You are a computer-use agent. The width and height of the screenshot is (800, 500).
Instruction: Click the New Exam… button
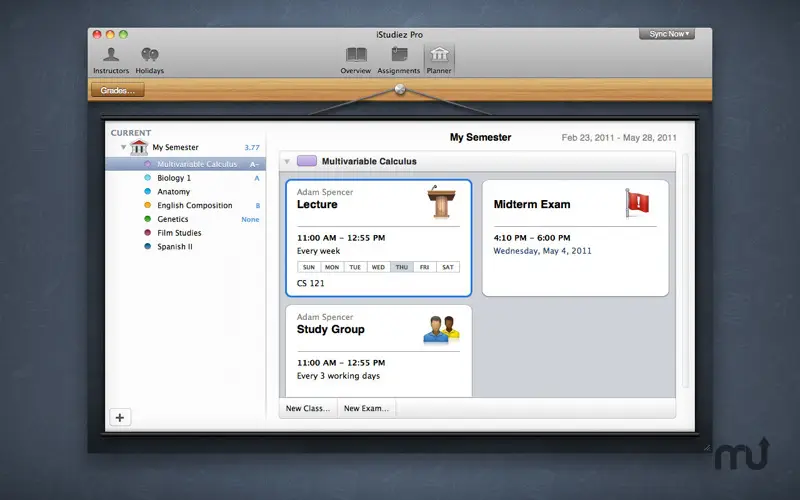coord(366,408)
